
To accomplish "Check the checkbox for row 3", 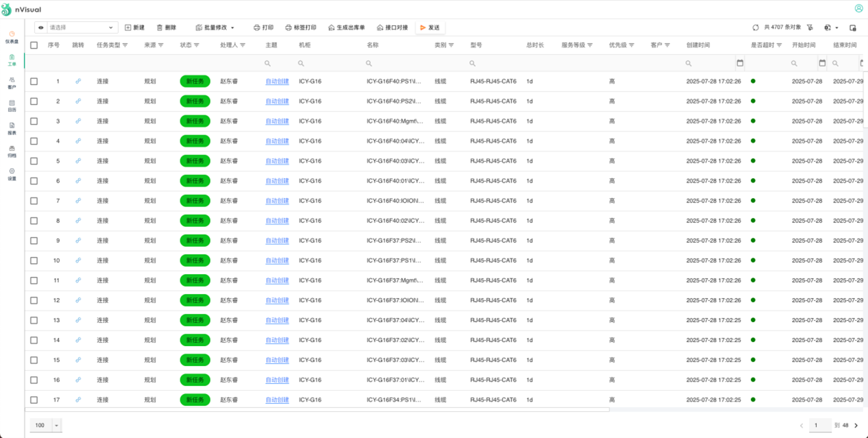I will [34, 121].
